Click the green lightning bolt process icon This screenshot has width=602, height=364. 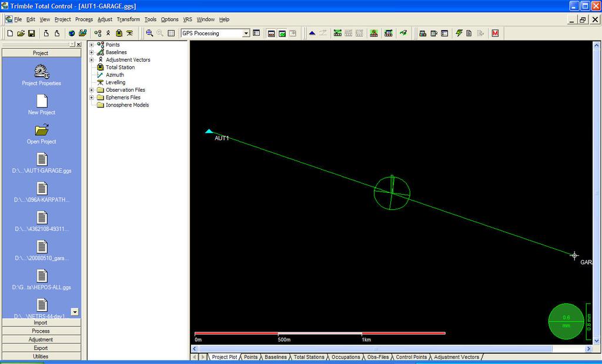click(459, 34)
